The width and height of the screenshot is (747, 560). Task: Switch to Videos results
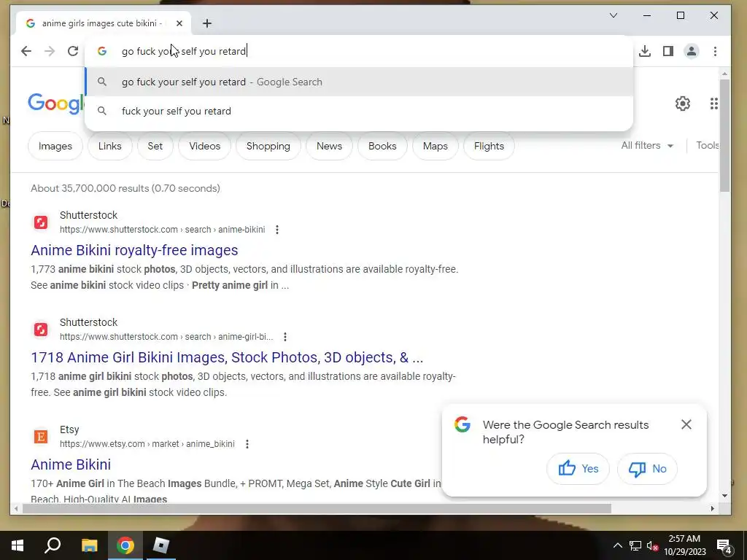(205, 146)
